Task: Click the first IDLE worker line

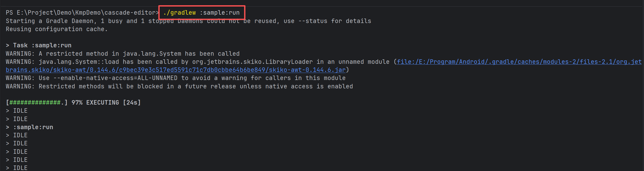Action: click(17, 111)
